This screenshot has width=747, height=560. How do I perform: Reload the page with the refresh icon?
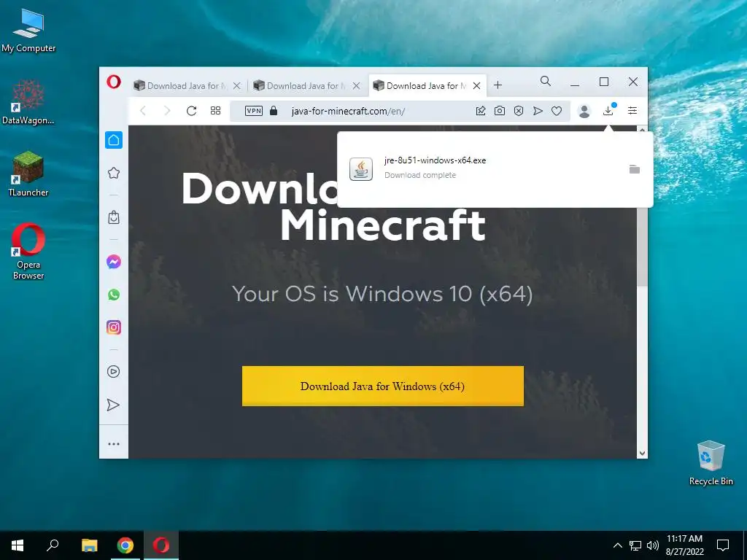pyautogui.click(x=192, y=111)
